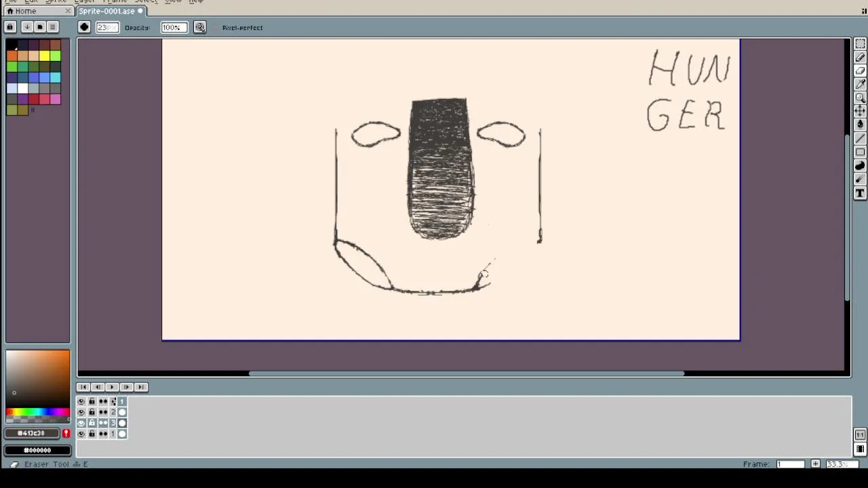Select the Text tool
The image size is (868, 488).
860,193
